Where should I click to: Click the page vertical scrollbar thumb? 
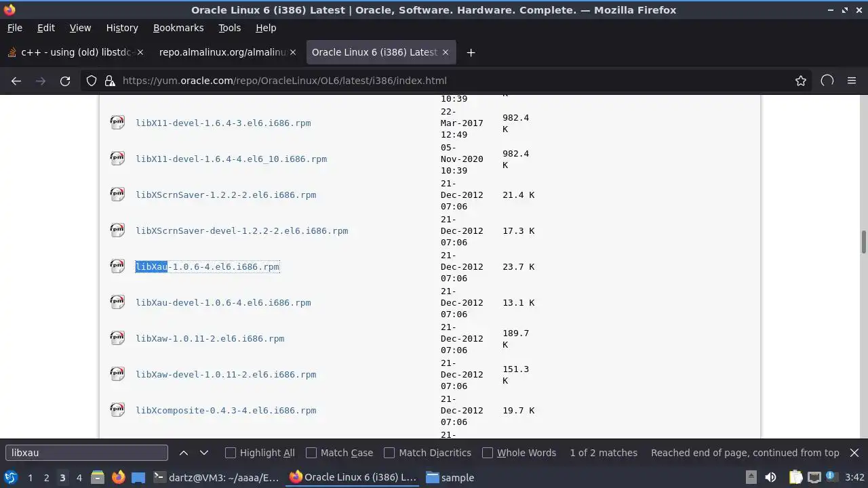[x=863, y=242]
